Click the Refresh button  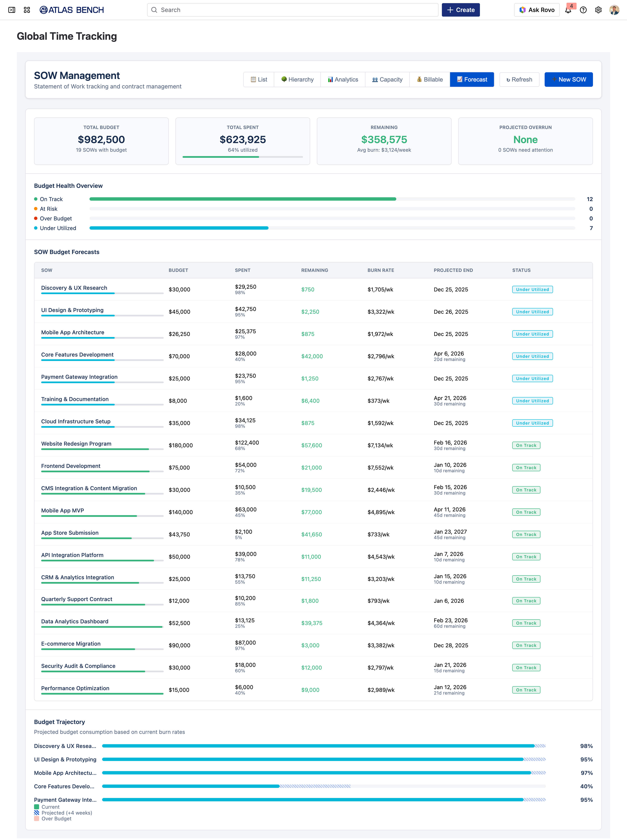[x=519, y=79]
